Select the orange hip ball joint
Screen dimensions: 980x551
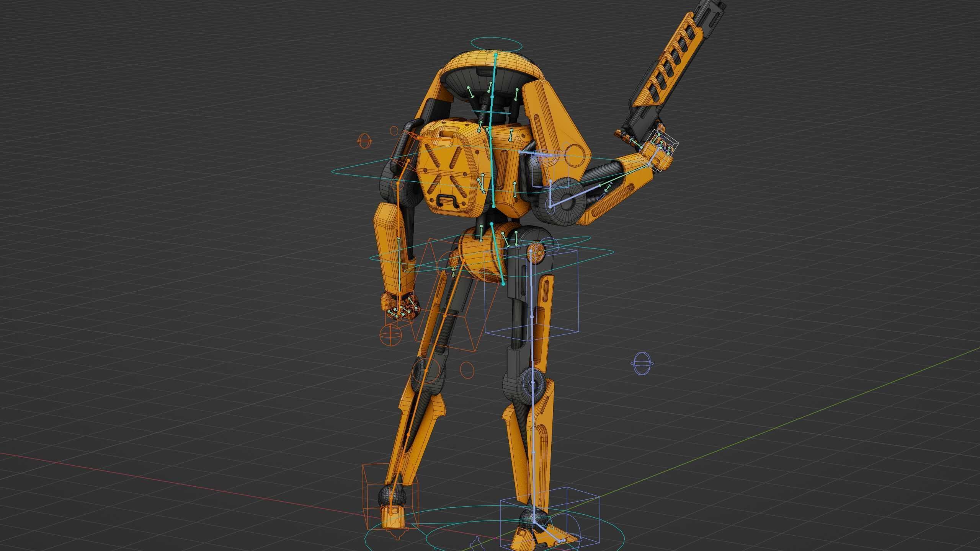(x=536, y=253)
